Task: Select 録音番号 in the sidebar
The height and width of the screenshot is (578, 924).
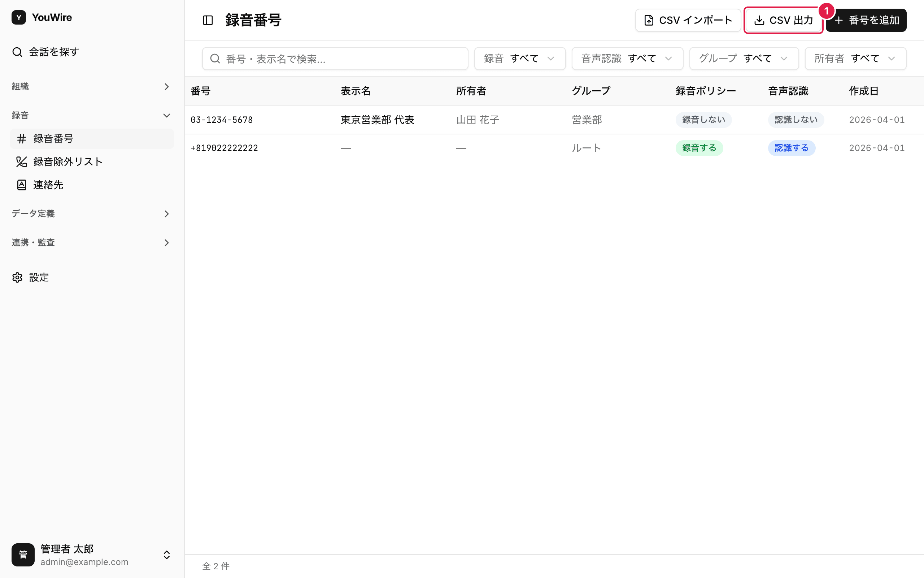Action: tap(92, 139)
